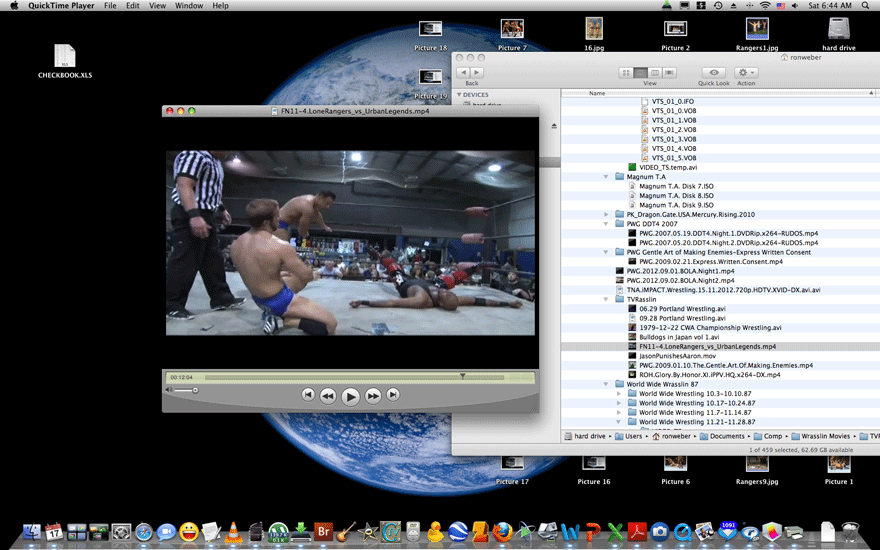
Task: Open the Window menu
Action: [188, 6]
